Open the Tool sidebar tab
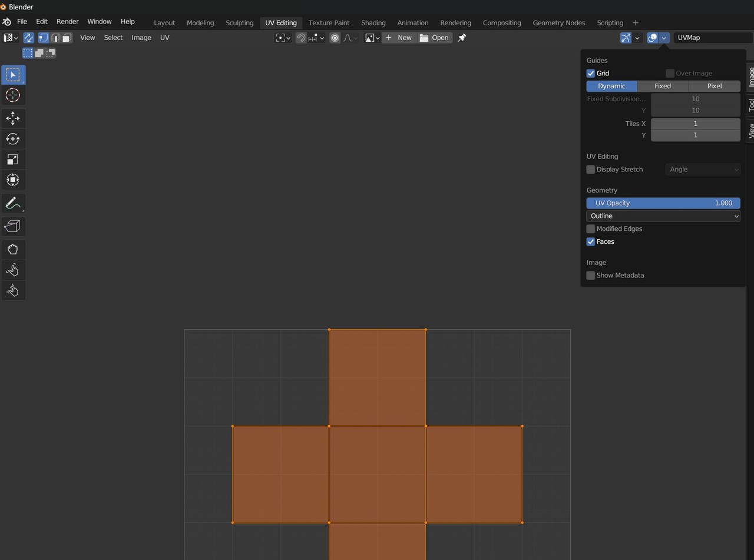 click(x=751, y=105)
